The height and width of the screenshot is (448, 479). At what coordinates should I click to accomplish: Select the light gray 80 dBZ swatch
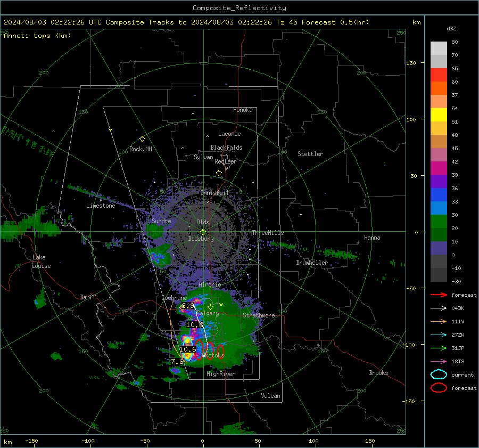[439, 48]
